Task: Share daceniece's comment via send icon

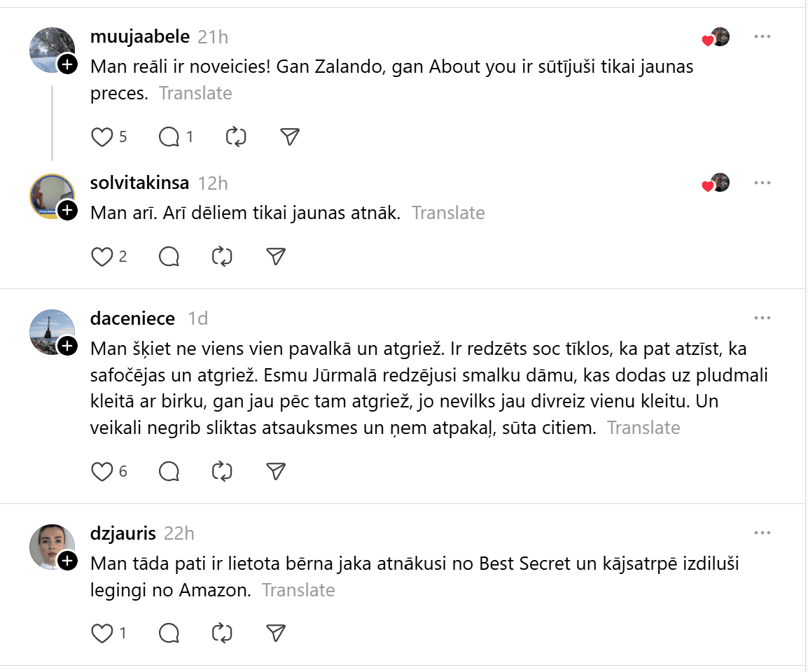Action: pos(277,472)
